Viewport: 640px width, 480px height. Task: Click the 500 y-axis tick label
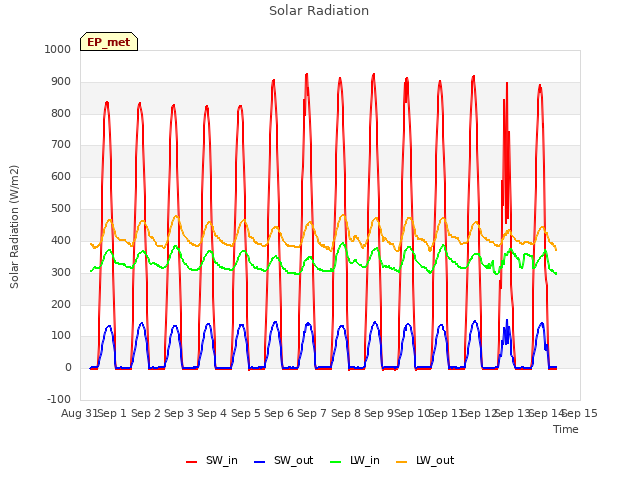[x=61, y=209]
